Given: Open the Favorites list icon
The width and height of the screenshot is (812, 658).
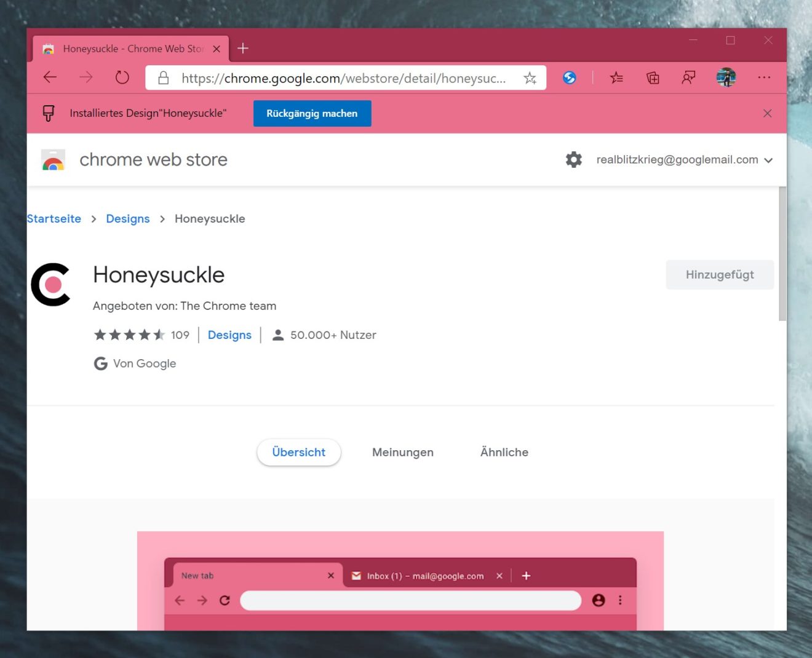Looking at the screenshot, I should [x=616, y=77].
